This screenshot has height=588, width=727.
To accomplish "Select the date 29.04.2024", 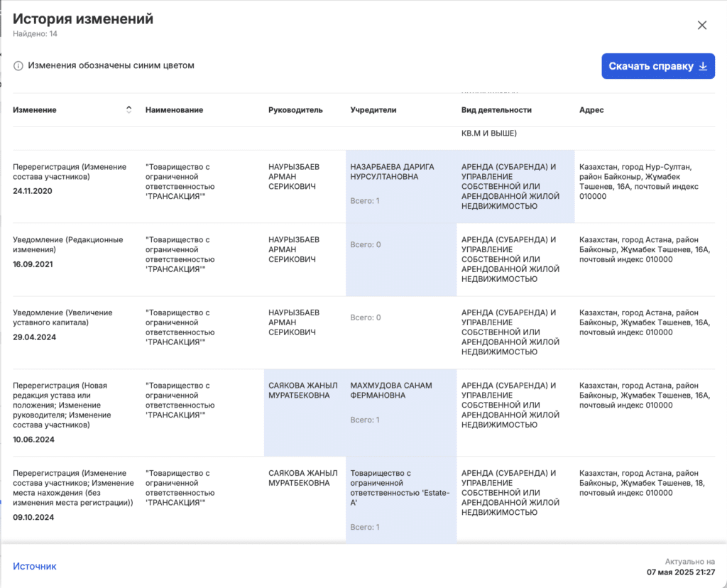I will point(34,337).
